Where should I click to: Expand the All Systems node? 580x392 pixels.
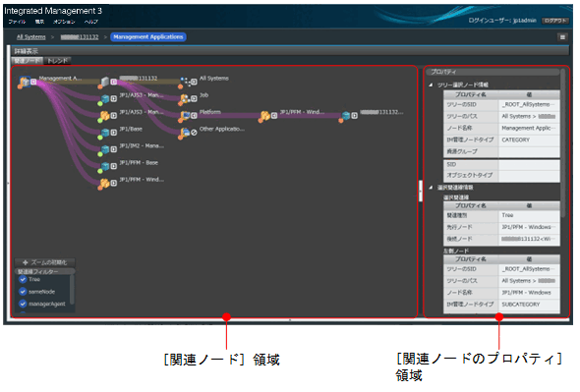tap(194, 82)
